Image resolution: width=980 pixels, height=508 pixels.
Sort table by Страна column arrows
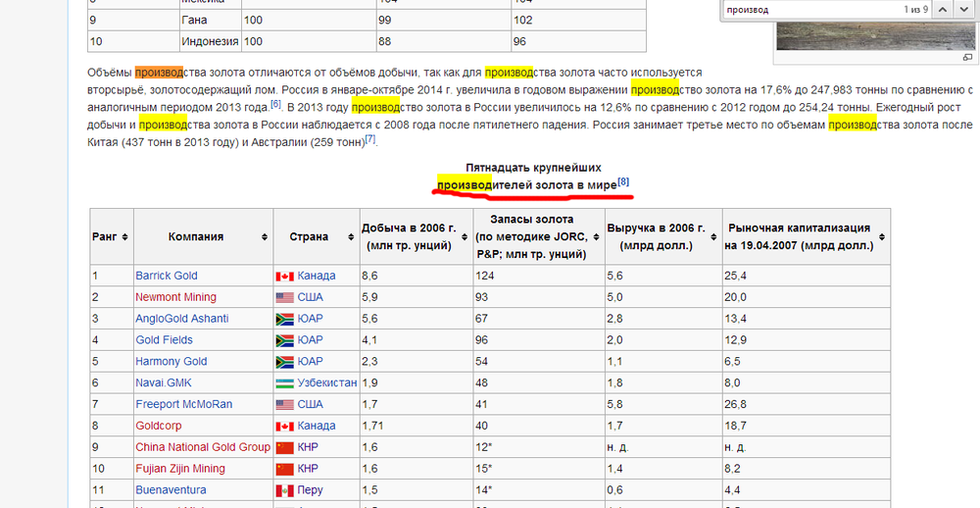(351, 237)
